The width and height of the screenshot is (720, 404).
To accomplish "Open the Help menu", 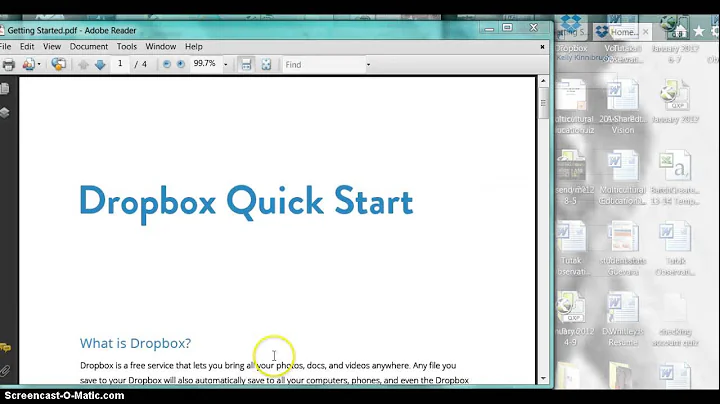I will pyautogui.click(x=194, y=46).
